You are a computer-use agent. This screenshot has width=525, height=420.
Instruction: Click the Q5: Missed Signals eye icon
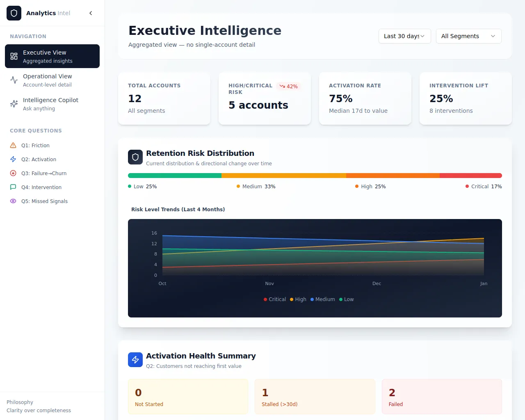[x=13, y=201]
